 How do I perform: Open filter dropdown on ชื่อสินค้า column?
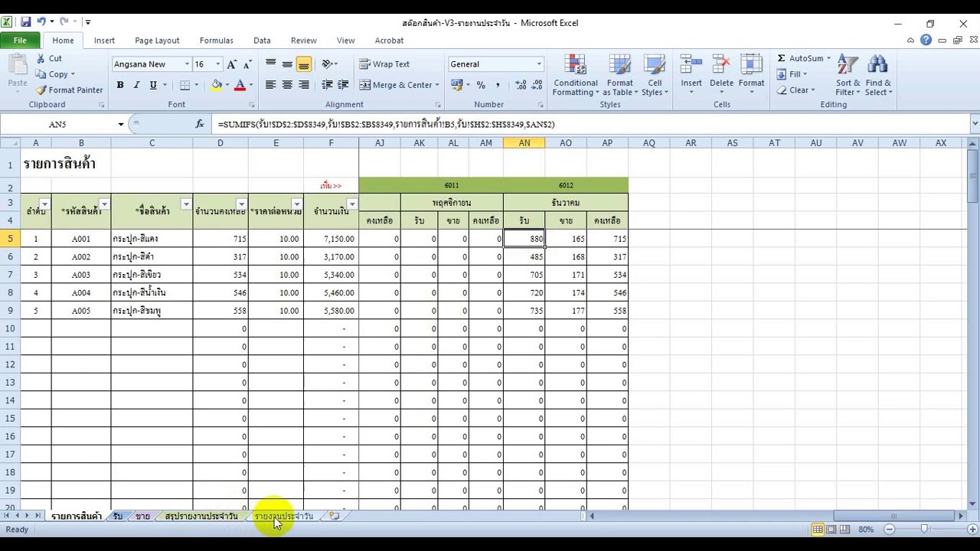(x=186, y=204)
